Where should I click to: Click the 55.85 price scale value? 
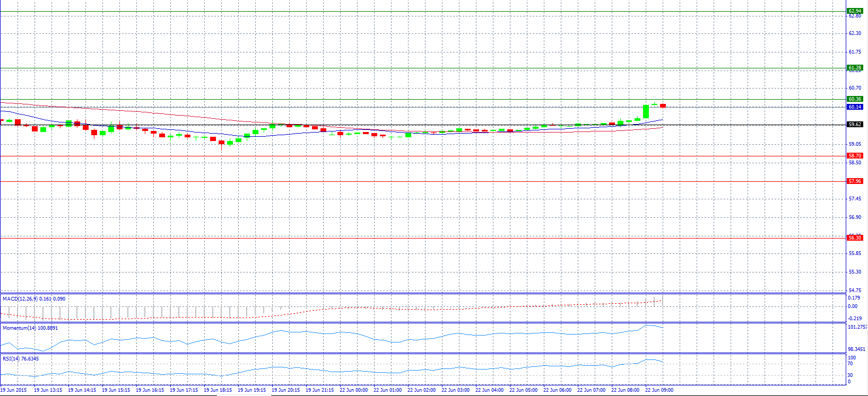coord(855,253)
